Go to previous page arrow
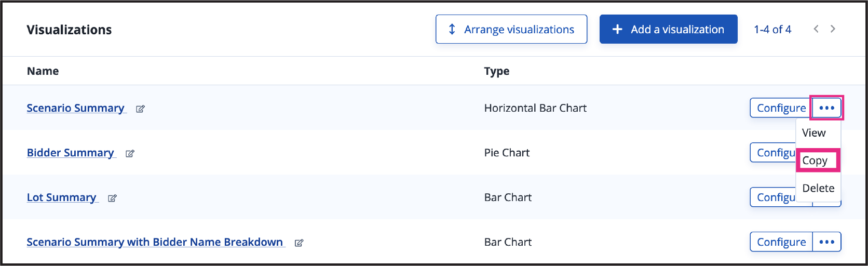Image resolution: width=868 pixels, height=266 pixels. click(x=816, y=29)
